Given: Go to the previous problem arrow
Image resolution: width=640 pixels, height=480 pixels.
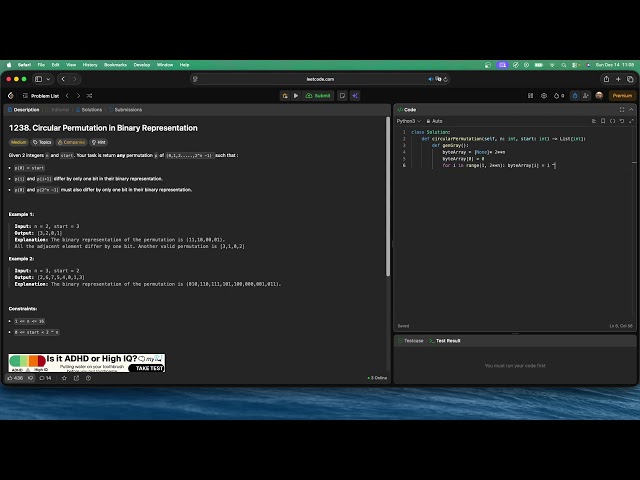Looking at the screenshot, I should pyautogui.click(x=67, y=96).
